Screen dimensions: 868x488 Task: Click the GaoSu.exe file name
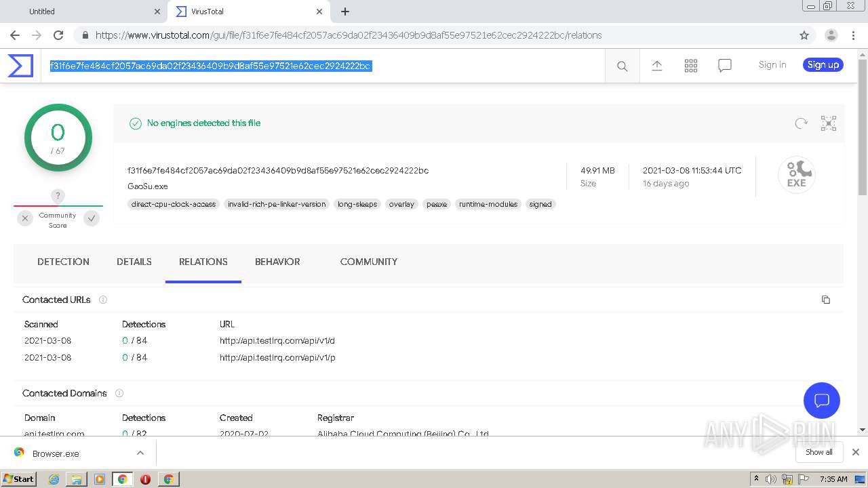point(148,186)
